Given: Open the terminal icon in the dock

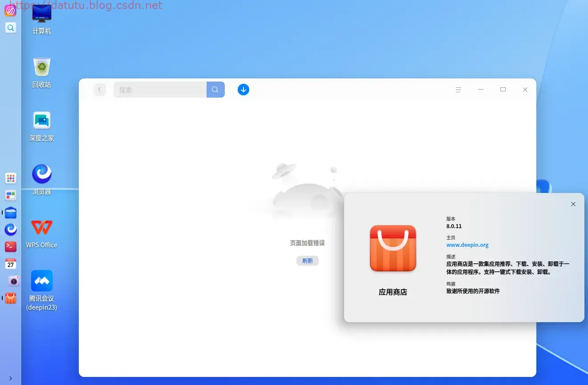Looking at the screenshot, I should pyautogui.click(x=11, y=246).
